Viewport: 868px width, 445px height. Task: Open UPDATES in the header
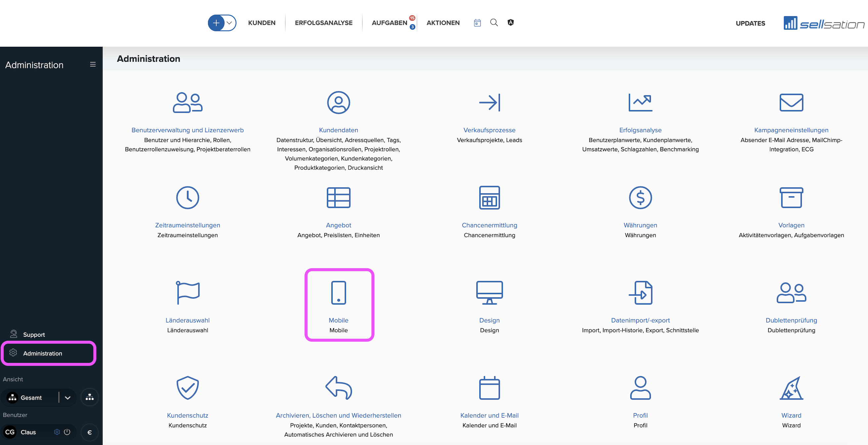click(x=750, y=23)
